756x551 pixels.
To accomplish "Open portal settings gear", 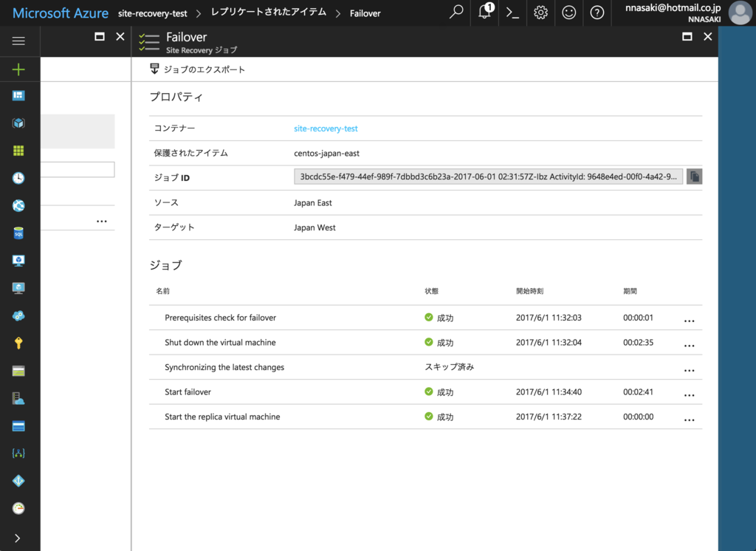I will tap(540, 13).
